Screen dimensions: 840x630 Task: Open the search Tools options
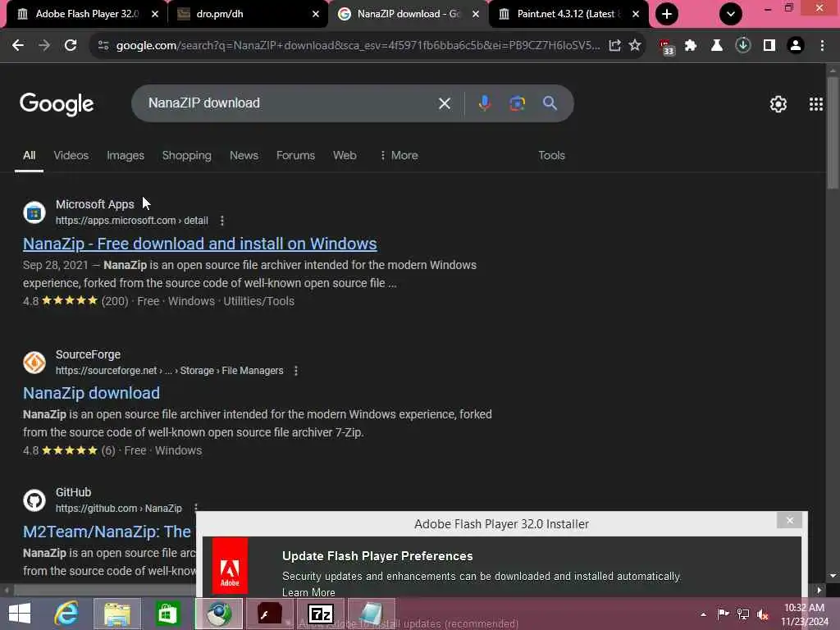tap(551, 155)
